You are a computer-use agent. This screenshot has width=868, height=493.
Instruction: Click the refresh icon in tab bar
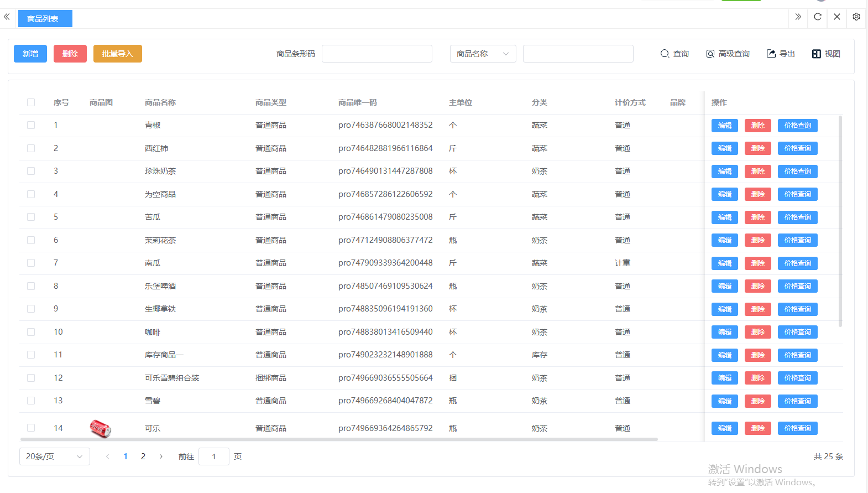(x=818, y=17)
